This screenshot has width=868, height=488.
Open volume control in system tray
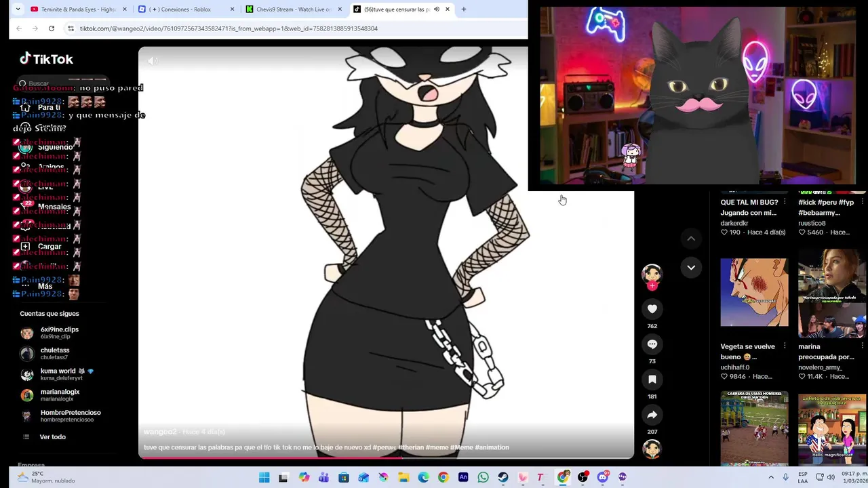[x=831, y=477]
